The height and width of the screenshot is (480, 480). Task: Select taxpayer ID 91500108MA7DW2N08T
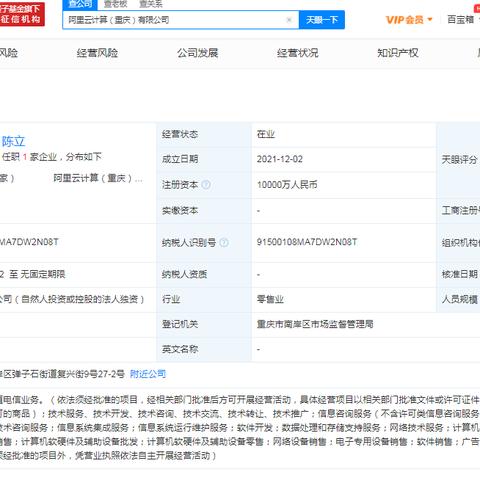(x=307, y=242)
